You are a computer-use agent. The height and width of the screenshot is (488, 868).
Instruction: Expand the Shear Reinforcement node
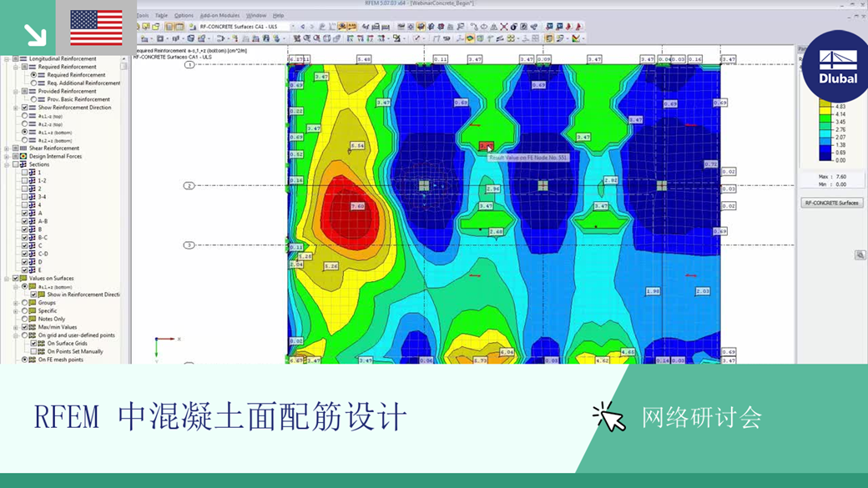[7, 148]
